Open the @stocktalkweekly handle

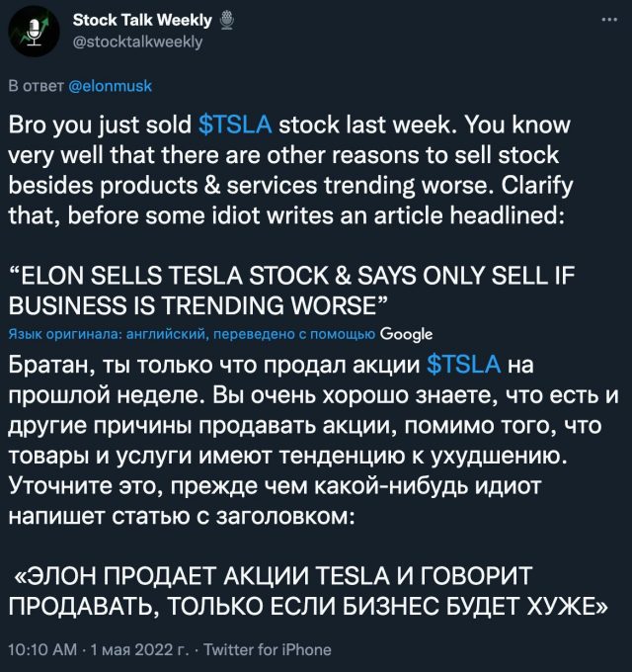tap(137, 42)
